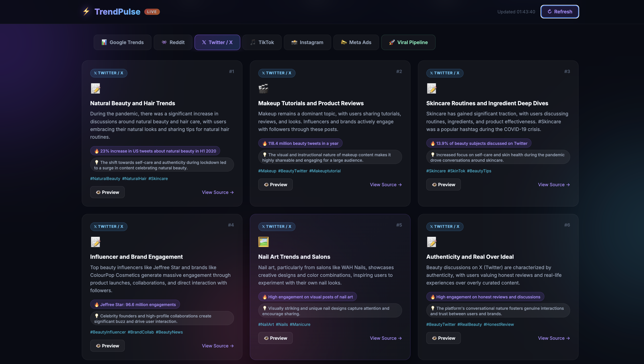Screen dimensions: 644x364
Task: Open the Reddit tab
Action: tap(173, 42)
